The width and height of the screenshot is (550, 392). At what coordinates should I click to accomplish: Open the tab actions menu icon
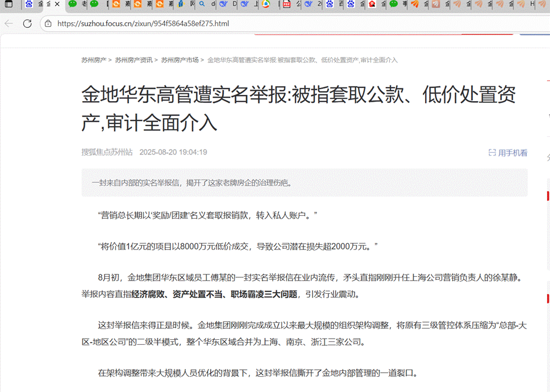(9, 5)
